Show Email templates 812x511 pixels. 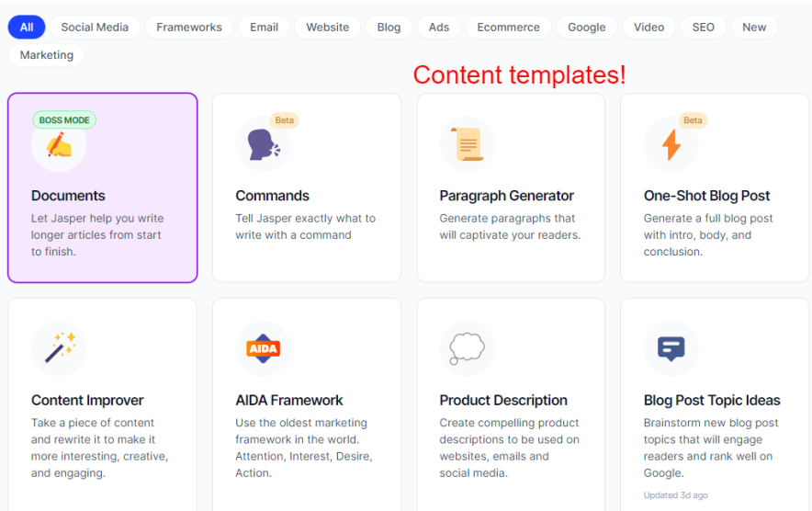264,28
